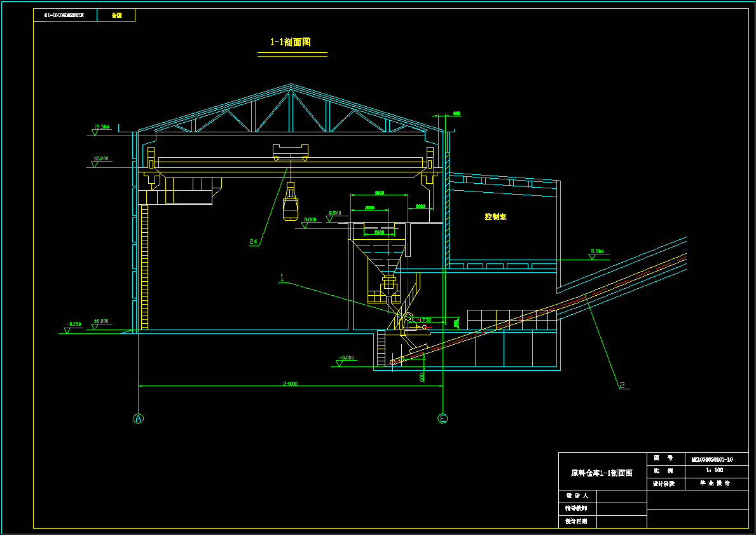756x535 pixels.
Task: Click the 8.000 elevation label
Action: [310, 219]
